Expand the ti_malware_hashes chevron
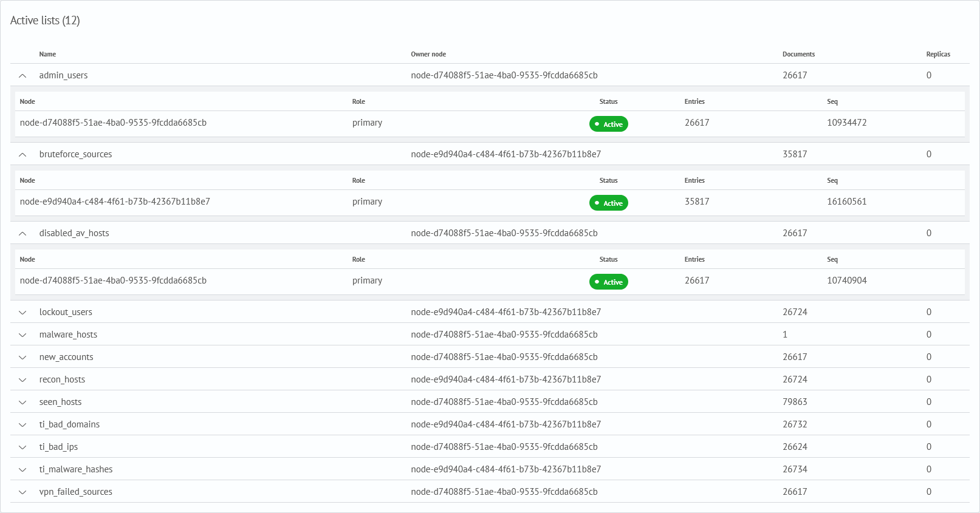The image size is (980, 513). (22, 470)
